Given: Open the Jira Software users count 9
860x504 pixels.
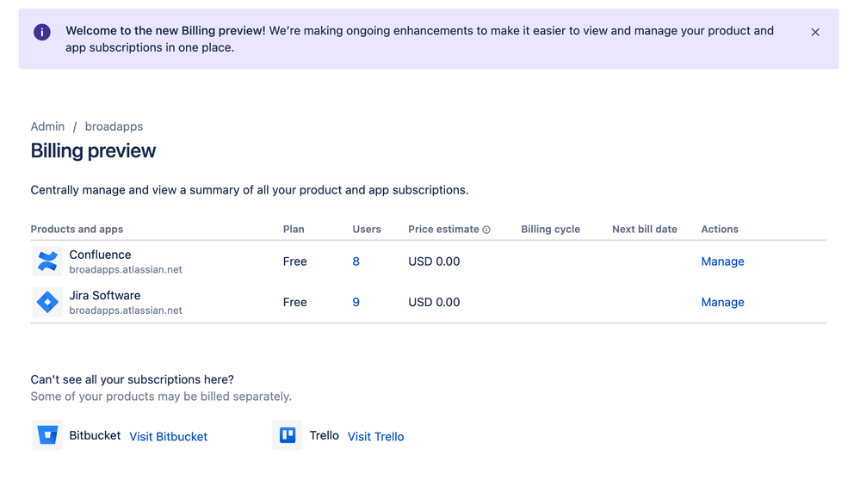Looking at the screenshot, I should (356, 302).
